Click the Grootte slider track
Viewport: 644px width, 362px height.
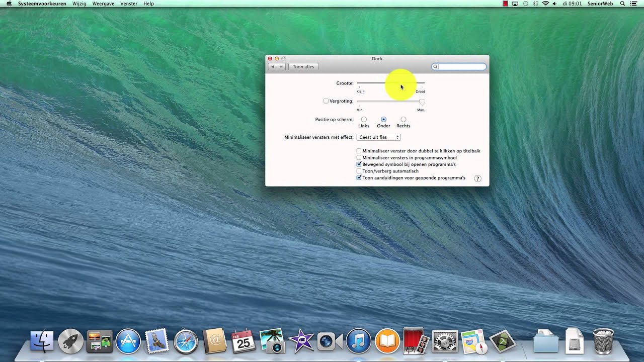pyautogui.click(x=390, y=83)
